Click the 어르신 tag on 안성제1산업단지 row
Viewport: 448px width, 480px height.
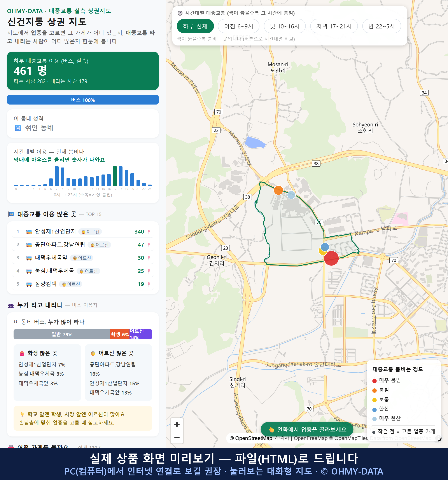90,232
